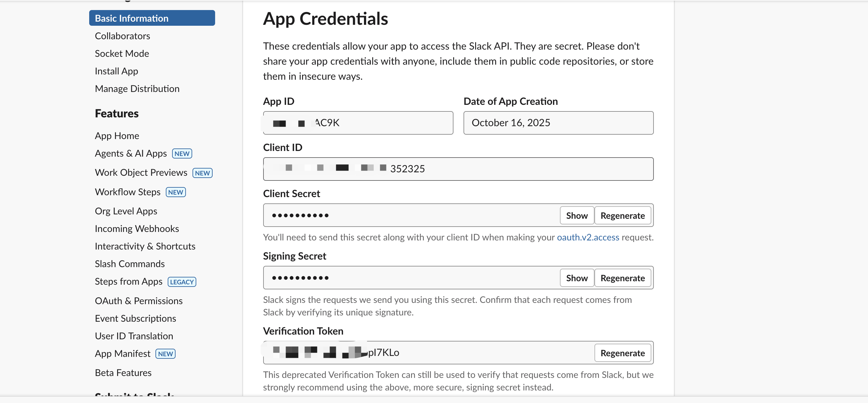Open the App Manifest page
This screenshot has width=868, height=403.
point(122,353)
